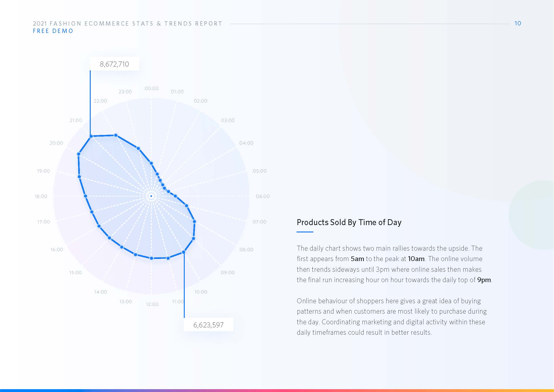Click the blue underline below the heading
554x392 pixels.
(x=305, y=232)
